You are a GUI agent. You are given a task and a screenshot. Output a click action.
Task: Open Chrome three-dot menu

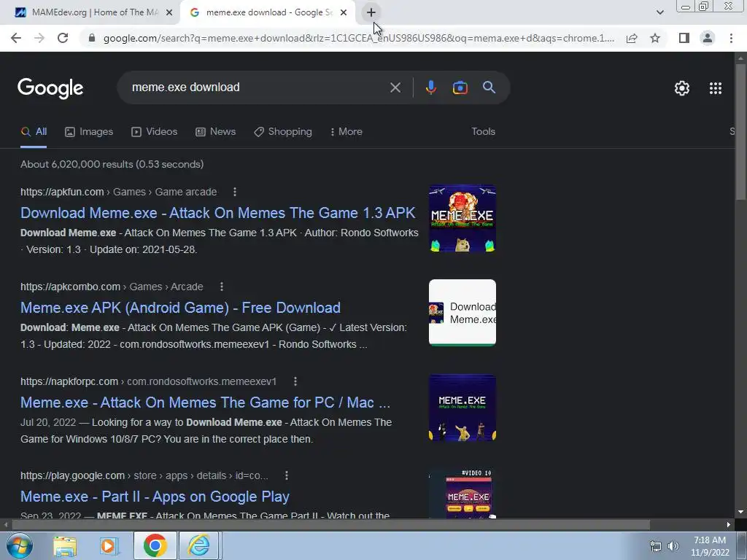[731, 38]
